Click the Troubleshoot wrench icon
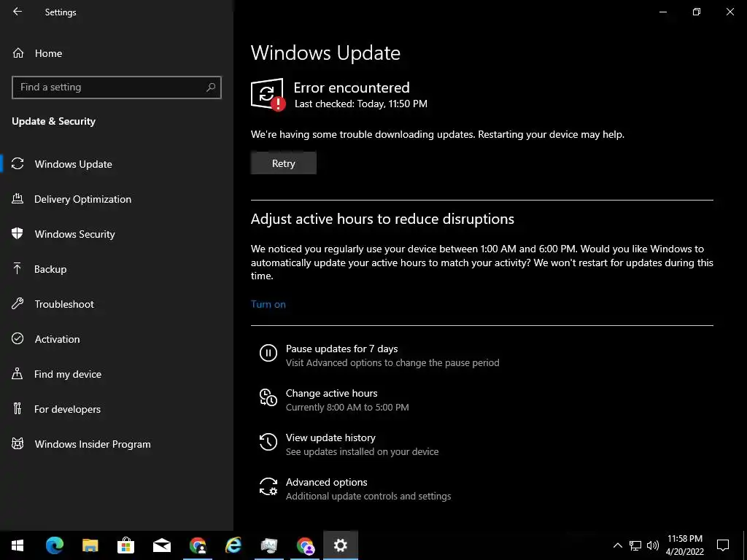Image resolution: width=747 pixels, height=560 pixels. click(18, 304)
